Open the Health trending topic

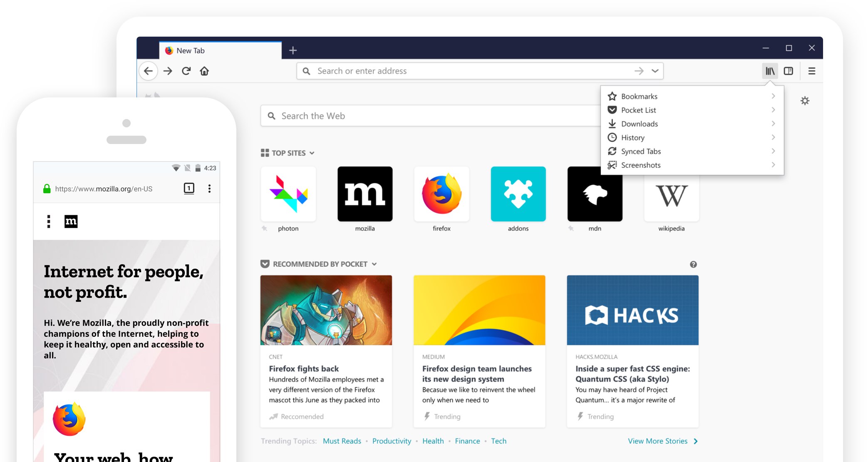(433, 441)
